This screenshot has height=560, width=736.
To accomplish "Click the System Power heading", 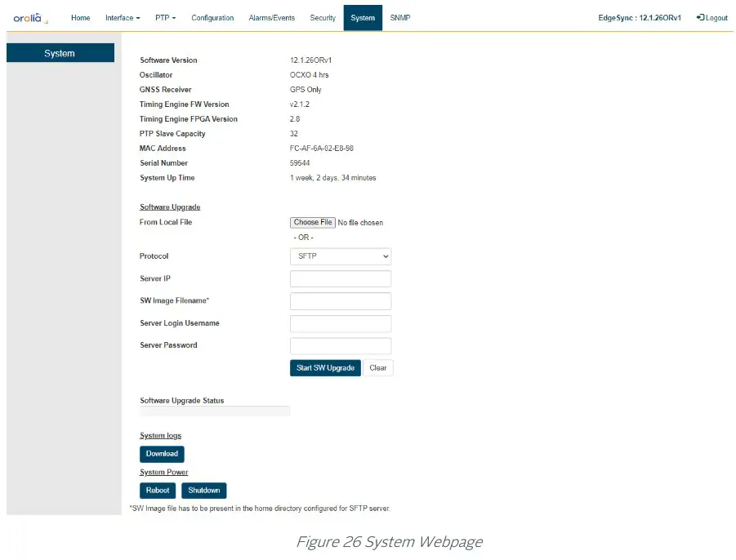I will click(x=164, y=472).
